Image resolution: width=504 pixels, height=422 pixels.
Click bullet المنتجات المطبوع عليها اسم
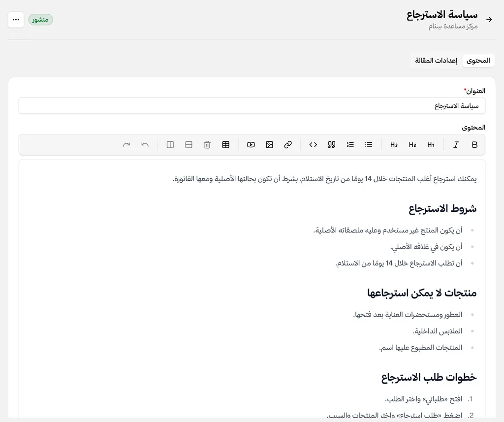pyautogui.click(x=420, y=347)
